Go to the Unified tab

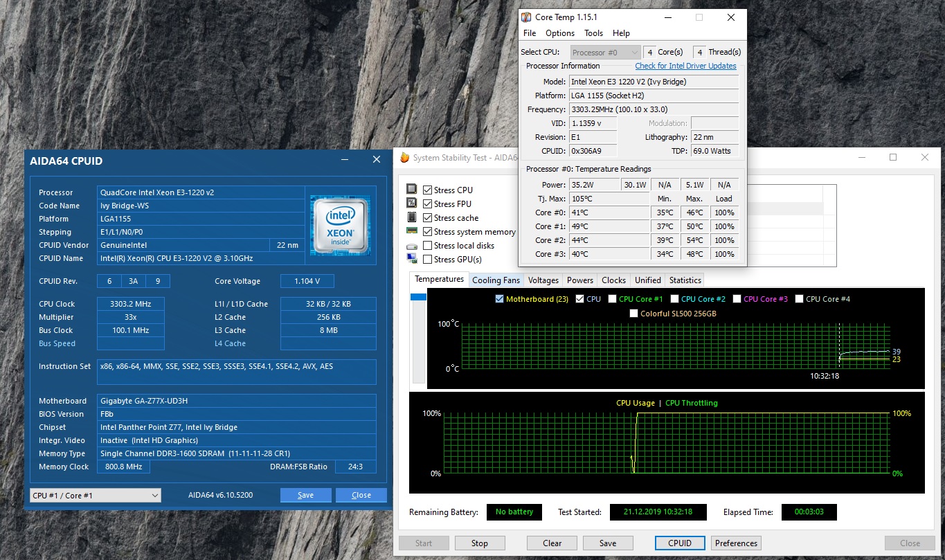(x=648, y=280)
